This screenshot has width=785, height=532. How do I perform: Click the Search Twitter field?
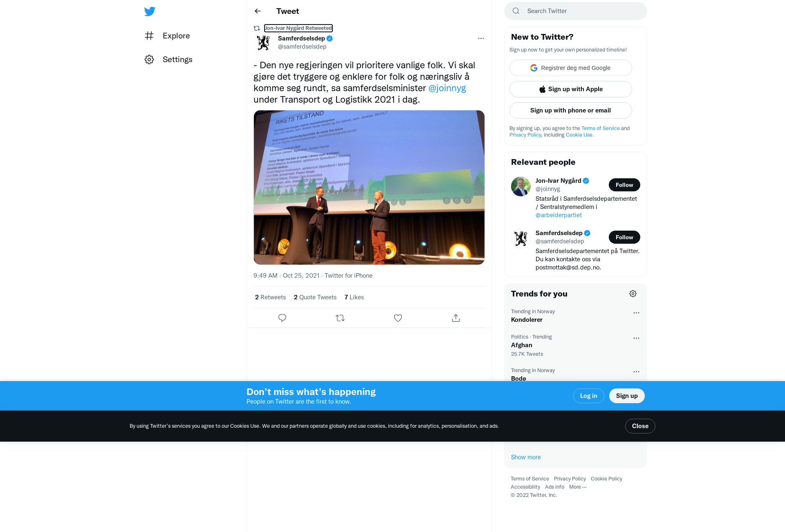pos(576,11)
